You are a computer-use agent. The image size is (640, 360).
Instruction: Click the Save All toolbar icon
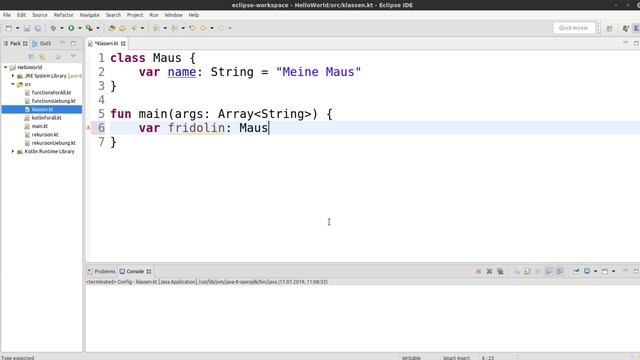coord(38,28)
